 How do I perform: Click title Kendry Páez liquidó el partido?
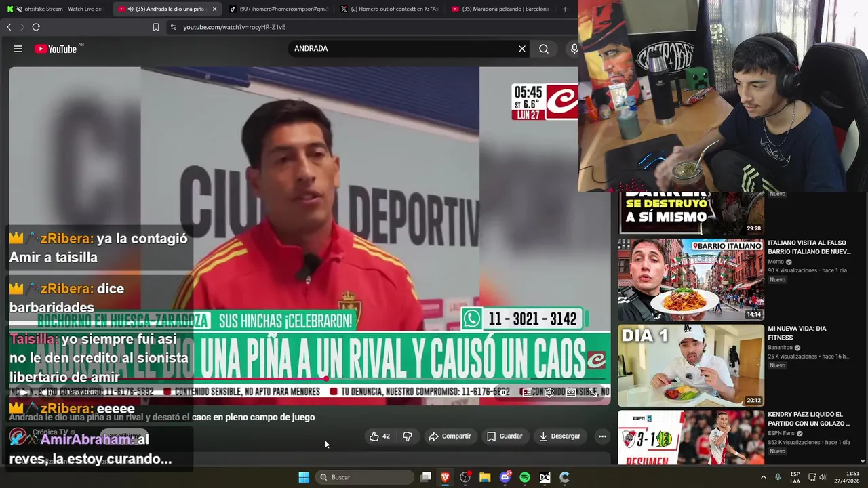[809, 419]
